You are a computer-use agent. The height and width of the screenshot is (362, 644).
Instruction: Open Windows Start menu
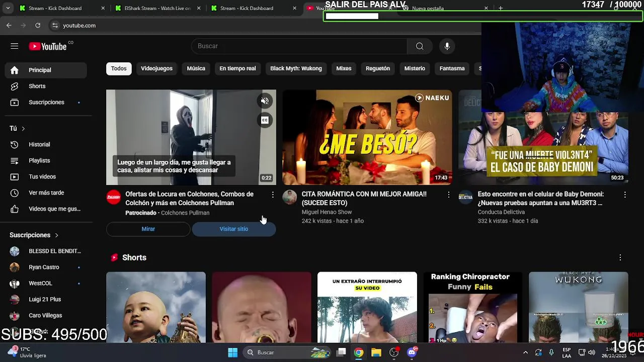coord(232,352)
